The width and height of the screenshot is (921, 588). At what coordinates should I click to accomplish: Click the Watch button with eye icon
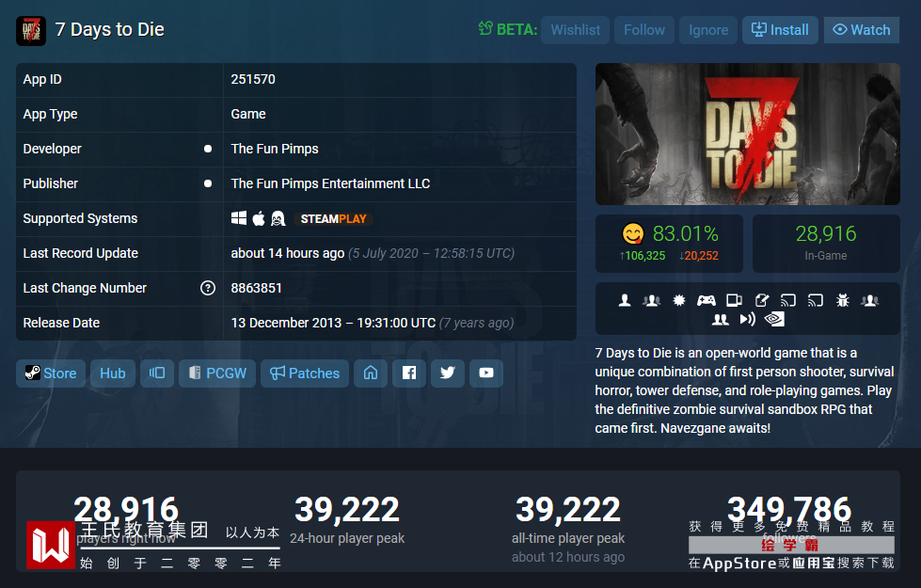861,30
